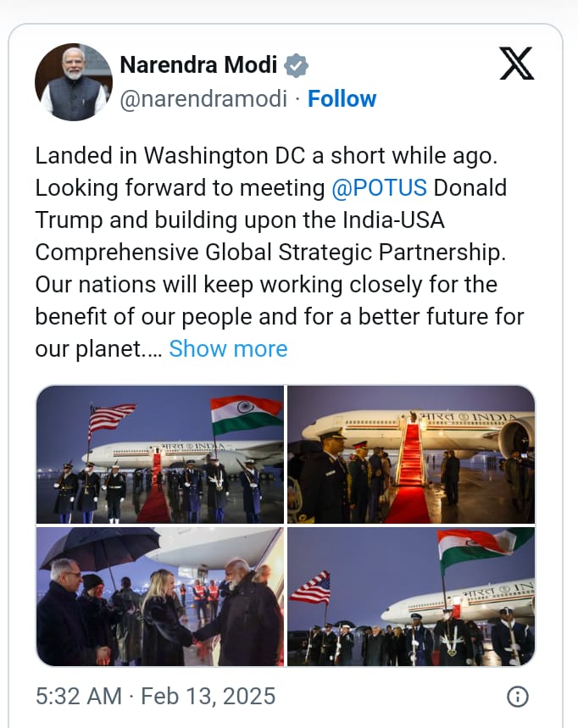This screenshot has width=578, height=728.
Task: Open top-left photo with both flags
Action: click(160, 453)
